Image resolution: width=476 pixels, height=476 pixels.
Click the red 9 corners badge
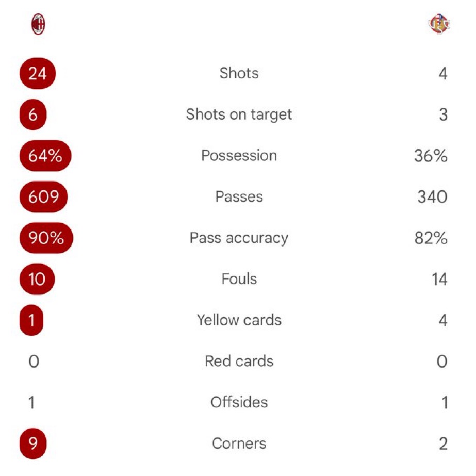point(33,444)
